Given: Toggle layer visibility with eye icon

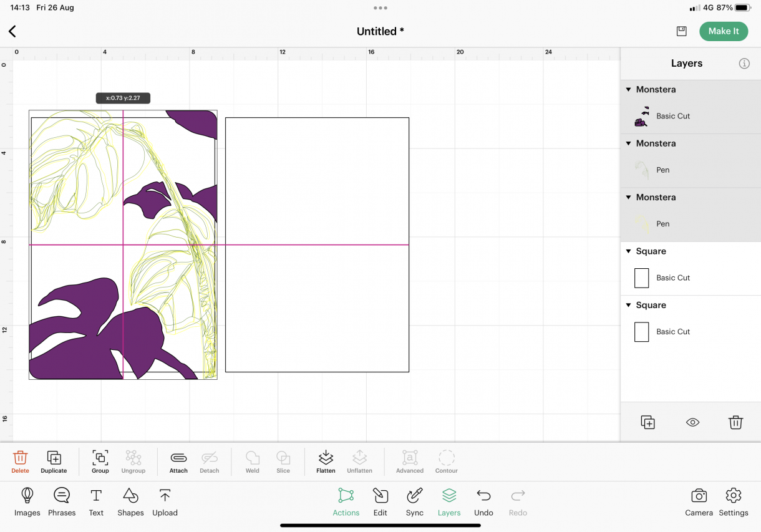Looking at the screenshot, I should pos(692,422).
